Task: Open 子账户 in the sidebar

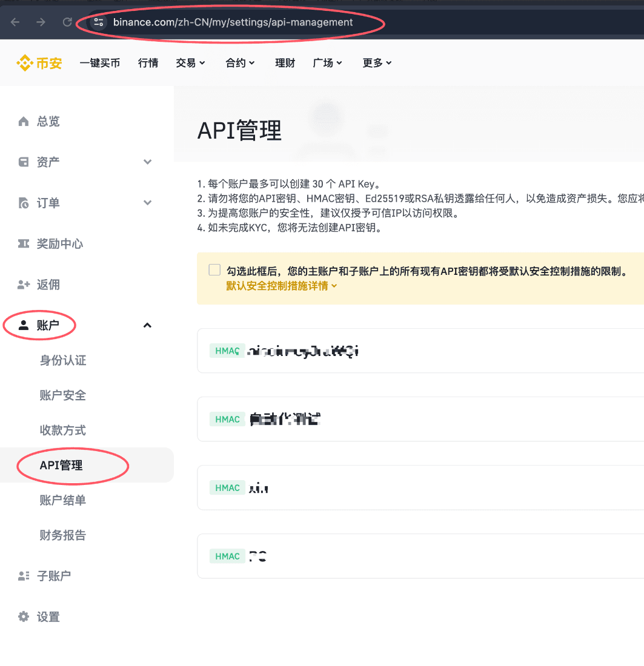Action: [x=54, y=576]
